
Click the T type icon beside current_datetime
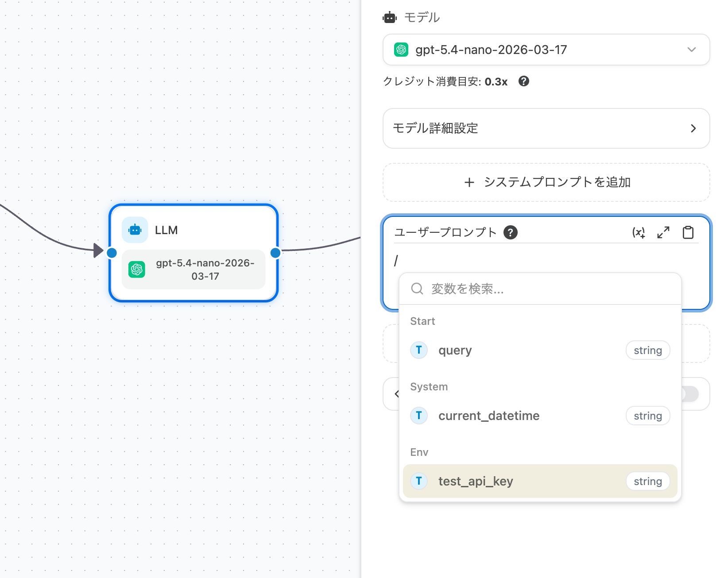tap(419, 416)
